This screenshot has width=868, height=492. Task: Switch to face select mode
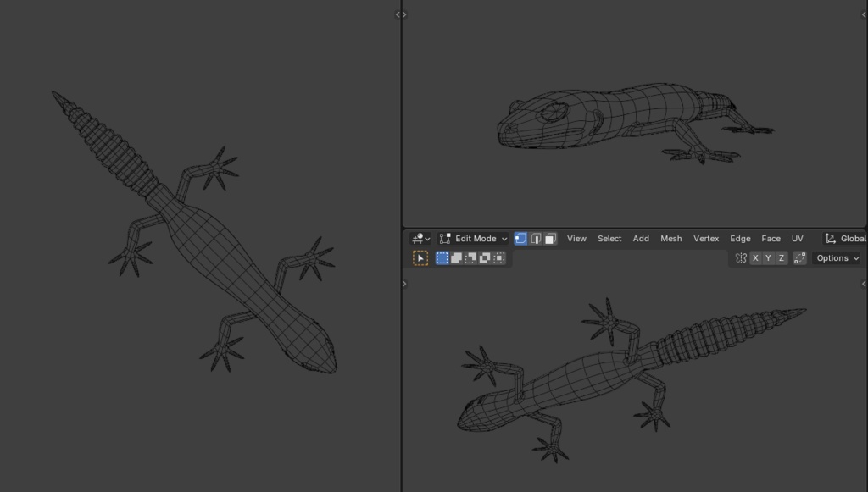[550, 239]
